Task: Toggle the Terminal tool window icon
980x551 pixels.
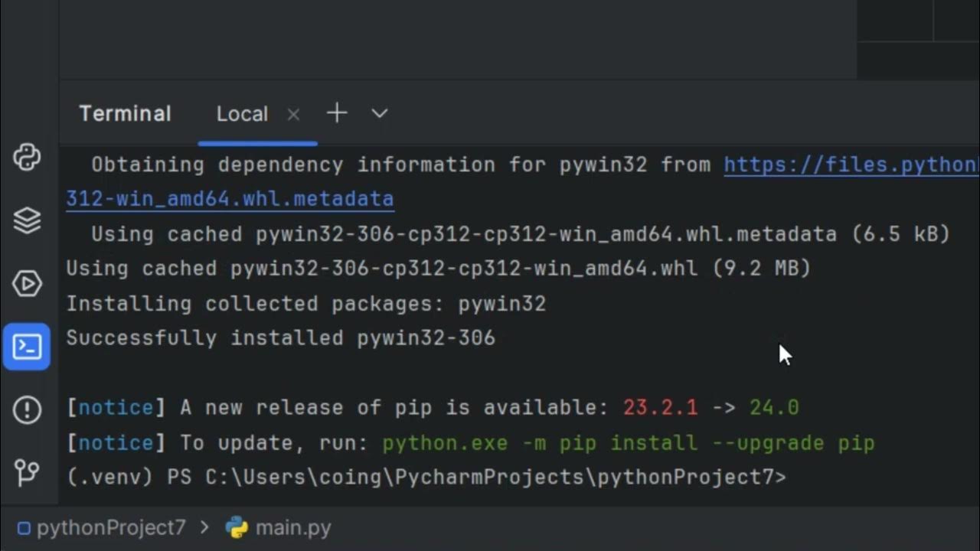Action: tap(27, 347)
